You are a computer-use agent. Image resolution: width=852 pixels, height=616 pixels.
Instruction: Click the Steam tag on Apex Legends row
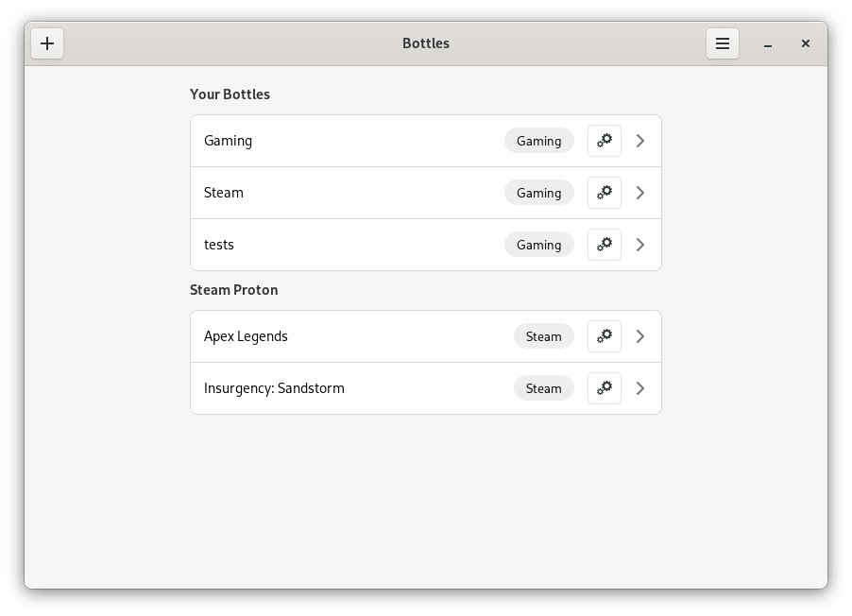click(543, 336)
